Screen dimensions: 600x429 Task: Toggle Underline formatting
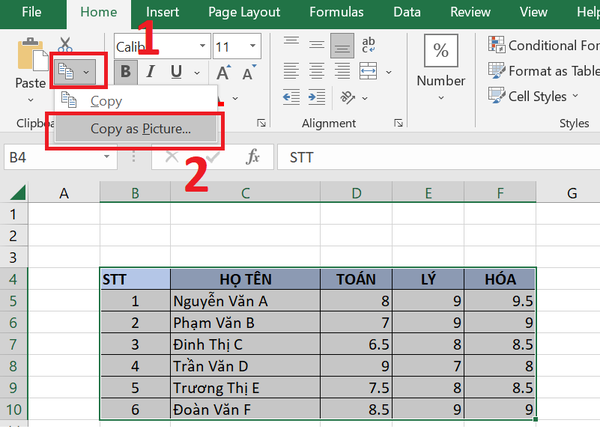tap(176, 72)
